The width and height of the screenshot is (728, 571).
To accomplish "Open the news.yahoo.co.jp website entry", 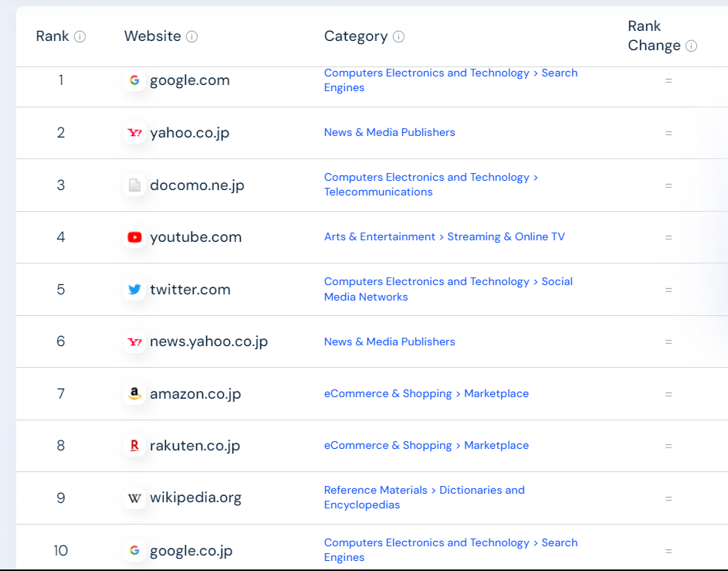I will tap(208, 342).
